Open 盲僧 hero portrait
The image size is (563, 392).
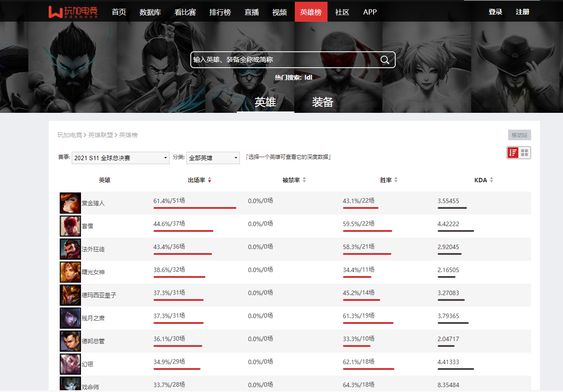70,226
